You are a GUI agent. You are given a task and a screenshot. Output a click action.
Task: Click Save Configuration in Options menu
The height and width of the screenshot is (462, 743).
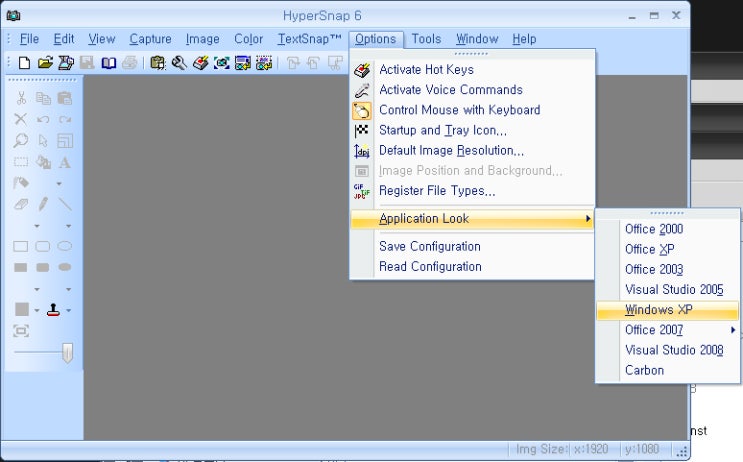tap(429, 246)
